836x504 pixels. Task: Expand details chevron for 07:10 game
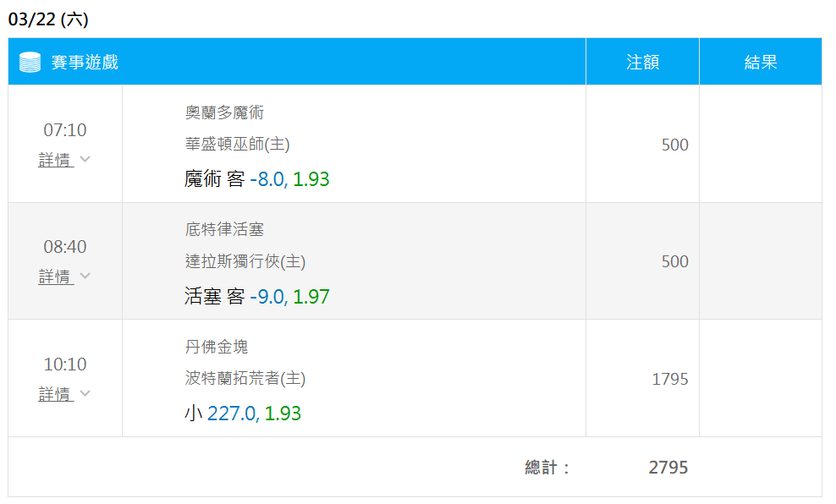(x=85, y=159)
